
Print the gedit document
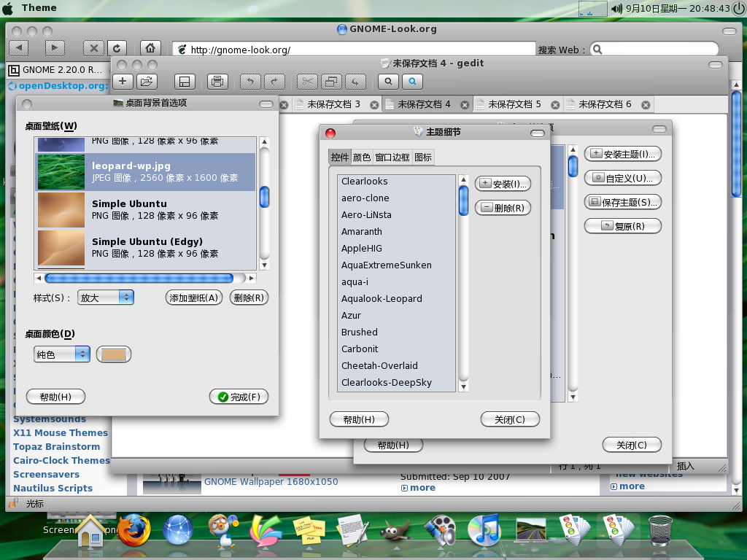[x=217, y=82]
